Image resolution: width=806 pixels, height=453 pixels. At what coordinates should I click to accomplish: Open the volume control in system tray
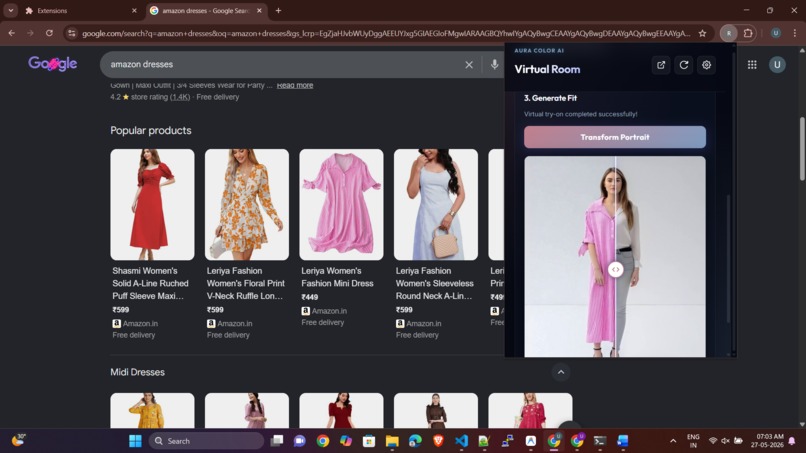pyautogui.click(x=725, y=441)
